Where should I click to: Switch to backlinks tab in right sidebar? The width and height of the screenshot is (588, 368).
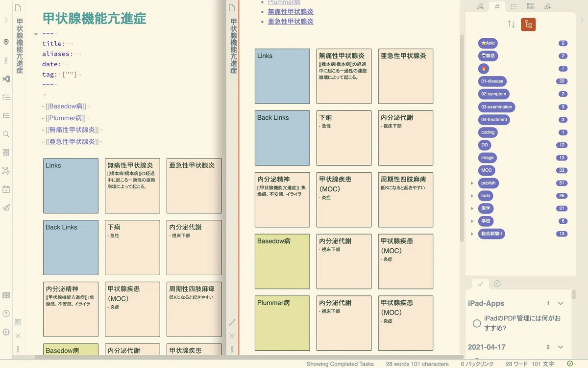481,6
